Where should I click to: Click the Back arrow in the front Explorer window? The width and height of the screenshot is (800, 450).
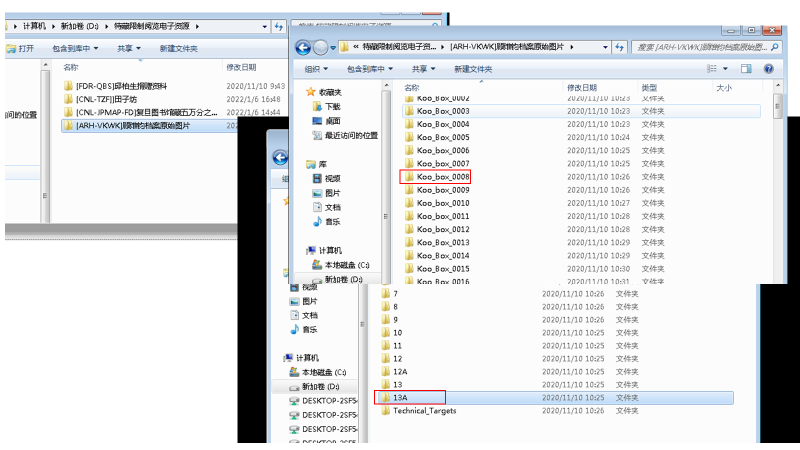pos(303,47)
